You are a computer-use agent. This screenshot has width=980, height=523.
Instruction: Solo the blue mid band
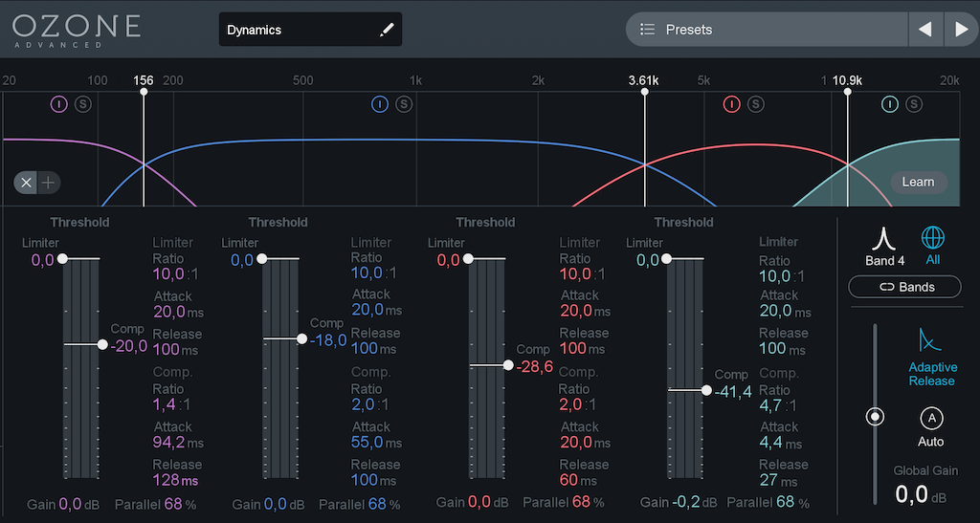(403, 104)
